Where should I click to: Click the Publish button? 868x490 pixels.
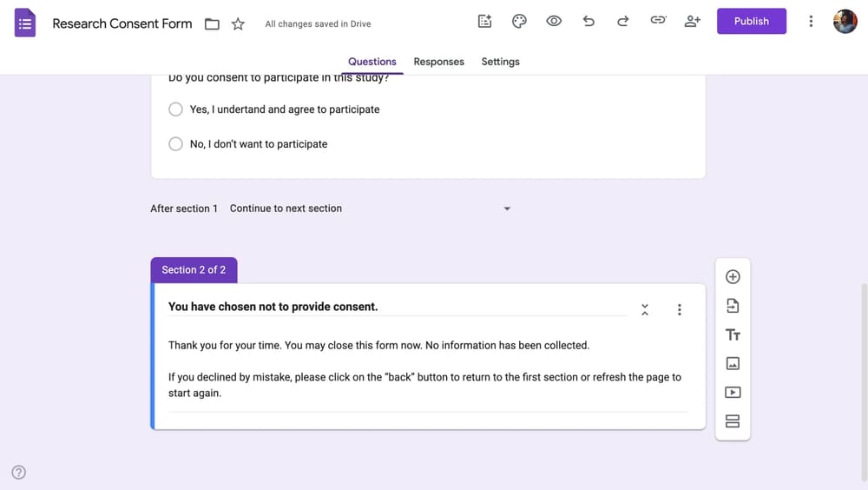click(x=751, y=22)
